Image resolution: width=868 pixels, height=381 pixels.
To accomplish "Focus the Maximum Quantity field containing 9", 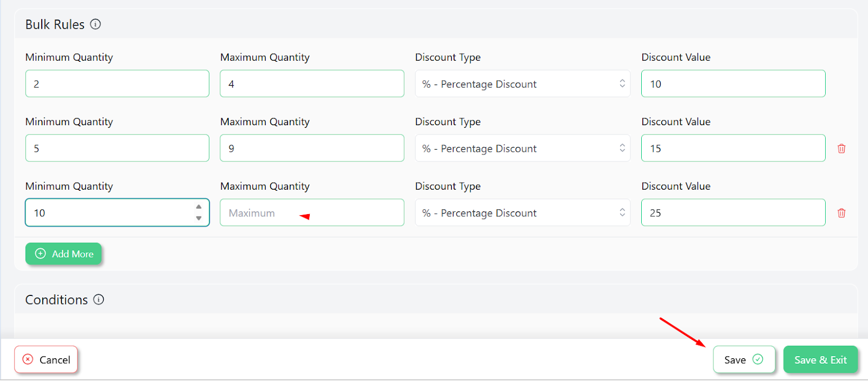I will coord(312,148).
